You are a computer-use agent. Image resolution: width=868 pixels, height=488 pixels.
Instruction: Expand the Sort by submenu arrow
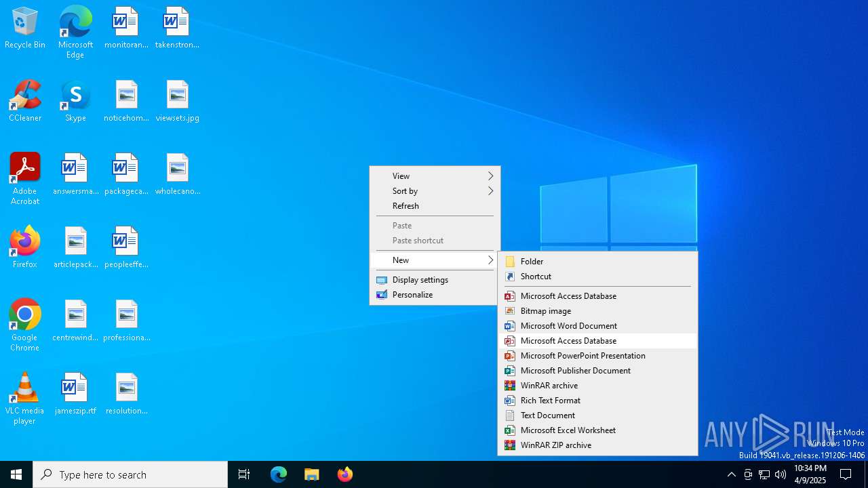coord(491,191)
